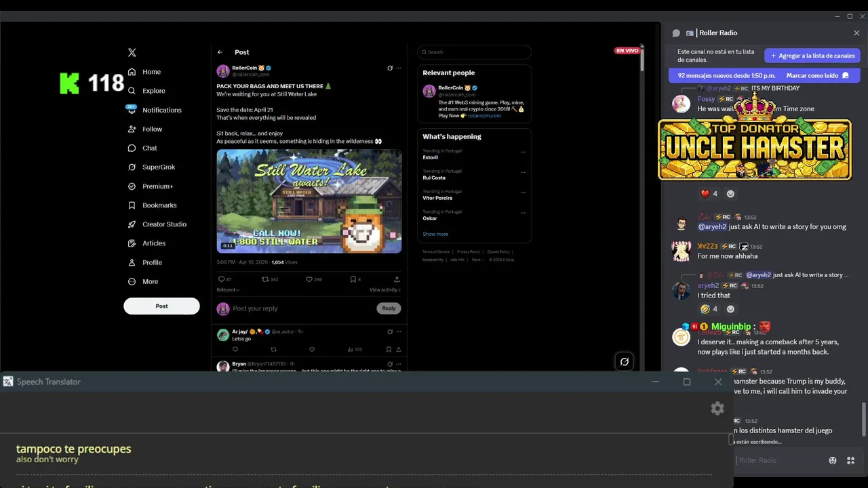Click the Articles page icon

132,243
